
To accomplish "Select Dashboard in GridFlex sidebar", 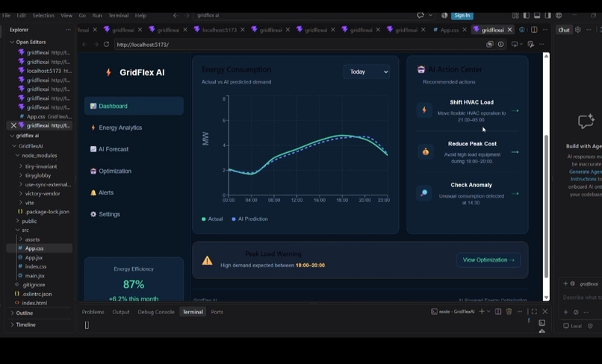I will pos(134,106).
